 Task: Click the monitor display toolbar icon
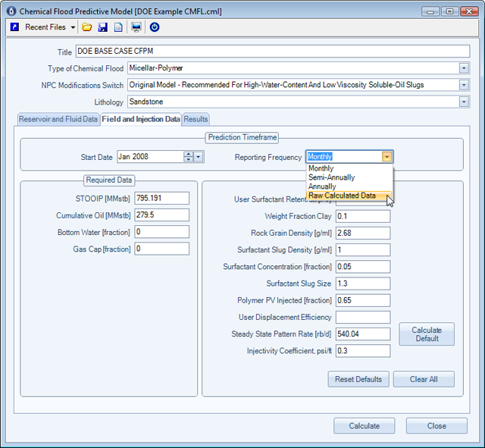click(136, 27)
